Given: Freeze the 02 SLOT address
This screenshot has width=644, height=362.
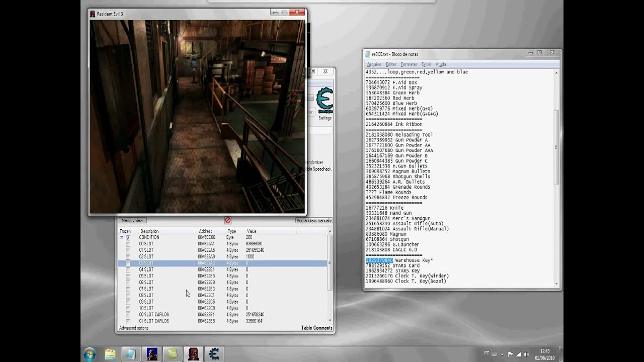Looking at the screenshot, I should 128,257.
